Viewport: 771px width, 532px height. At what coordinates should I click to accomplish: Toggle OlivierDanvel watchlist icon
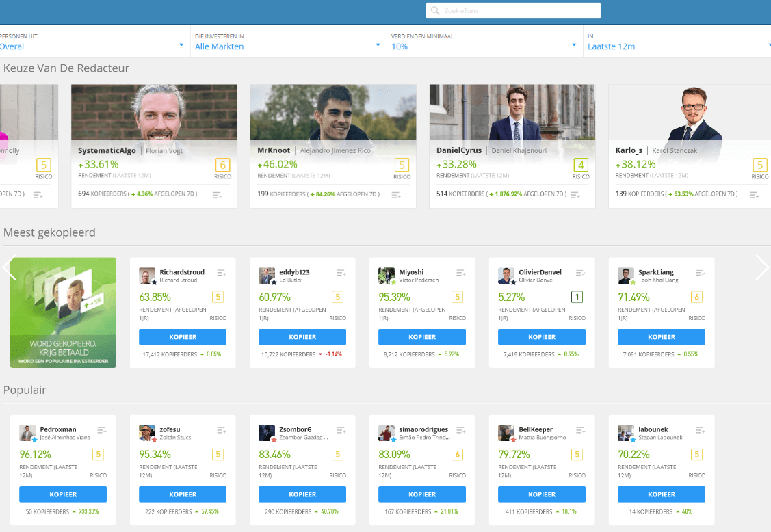580,273
